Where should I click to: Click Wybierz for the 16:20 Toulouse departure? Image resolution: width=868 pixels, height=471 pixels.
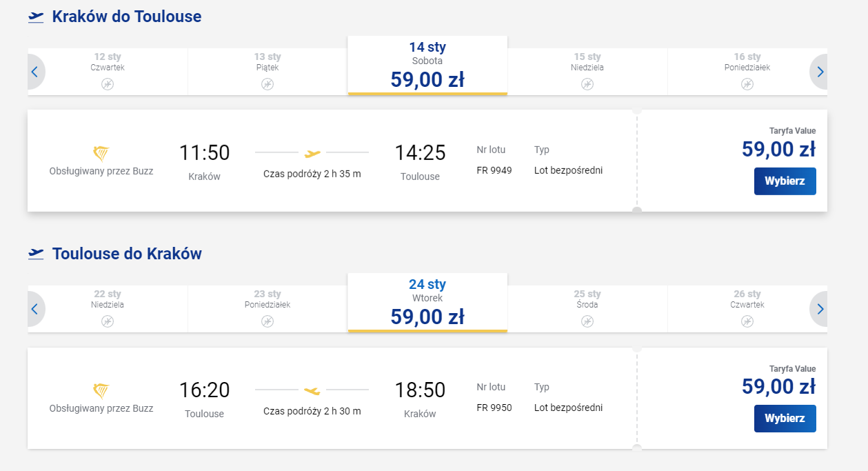[785, 418]
